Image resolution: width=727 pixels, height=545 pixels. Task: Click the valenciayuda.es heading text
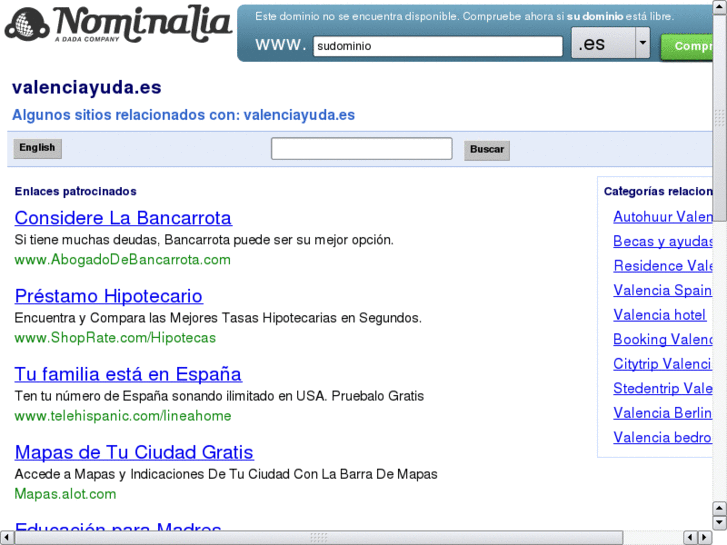click(x=87, y=87)
